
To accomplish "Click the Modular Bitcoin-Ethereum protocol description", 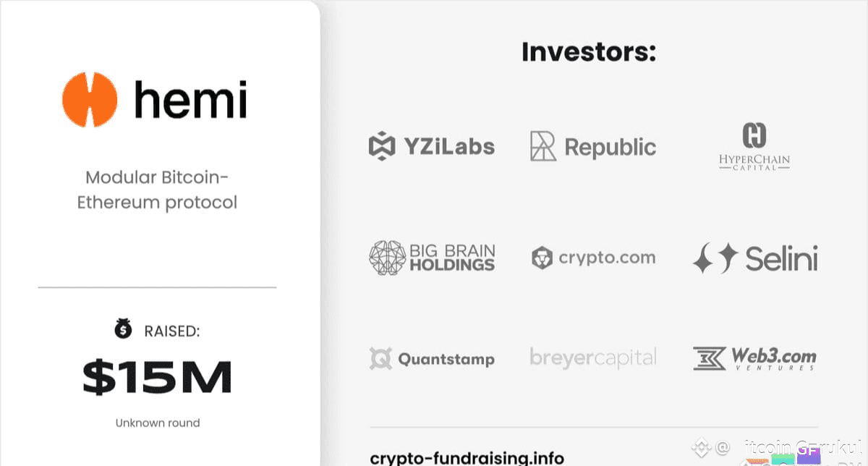I will tap(157, 190).
